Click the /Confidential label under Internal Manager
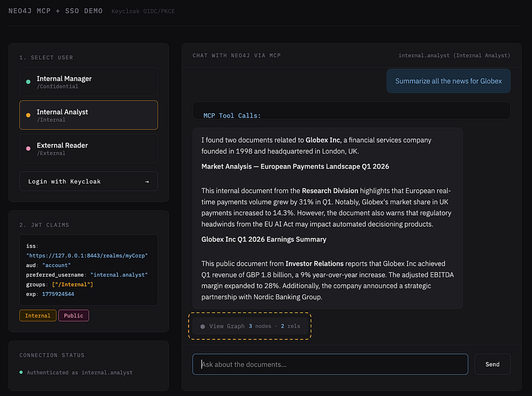The height and width of the screenshot is (396, 532). coord(57,87)
